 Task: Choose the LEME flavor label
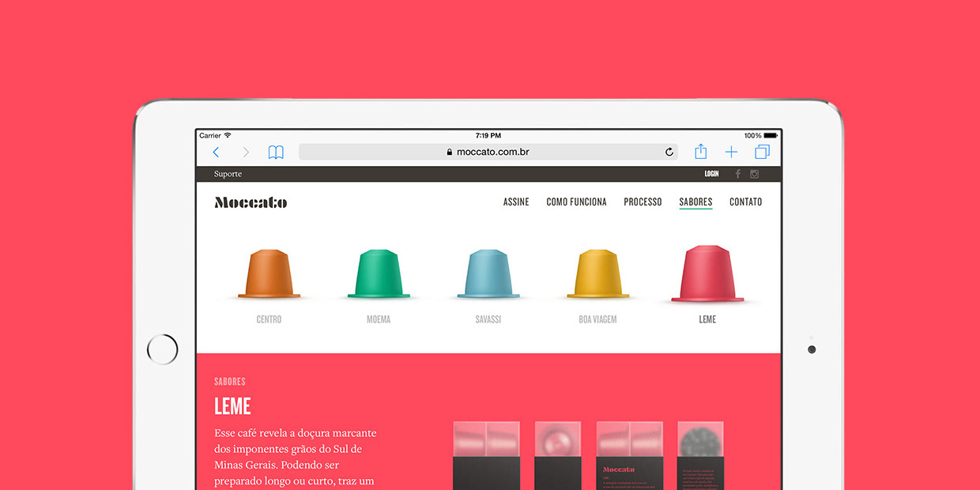pos(707,319)
